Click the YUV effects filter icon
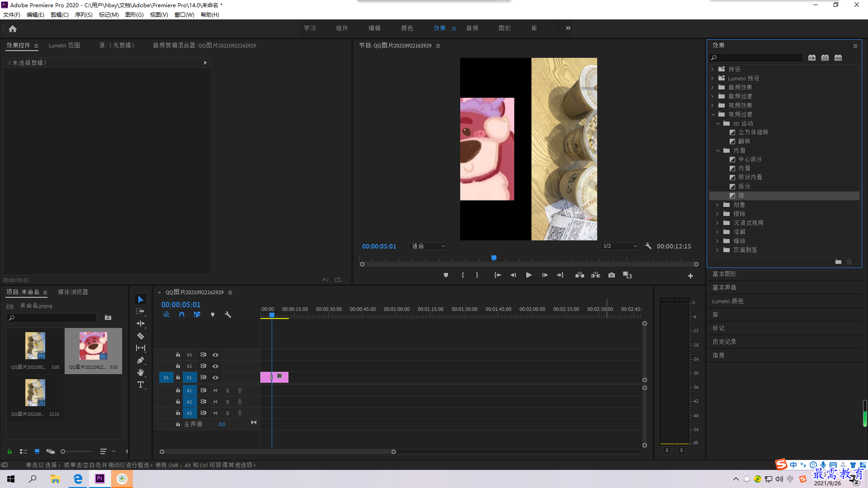The image size is (868, 488). pos(838,58)
